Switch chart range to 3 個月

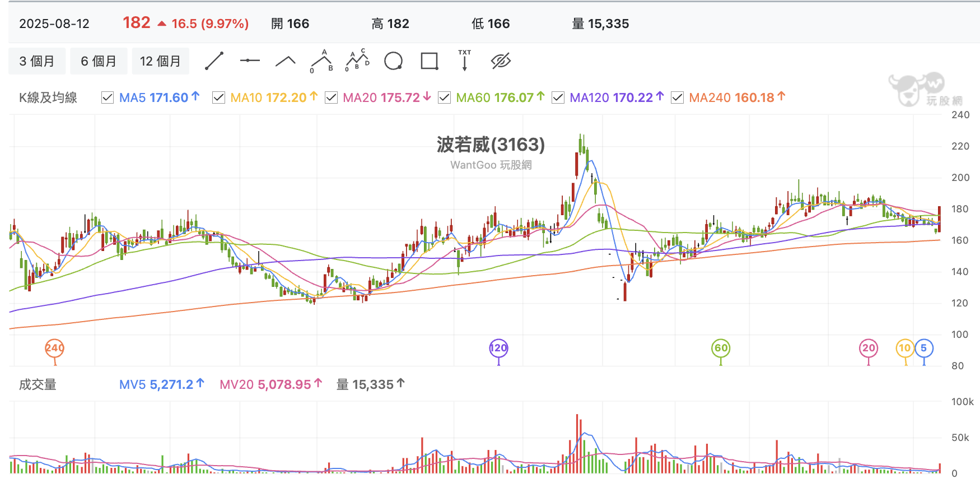(37, 61)
